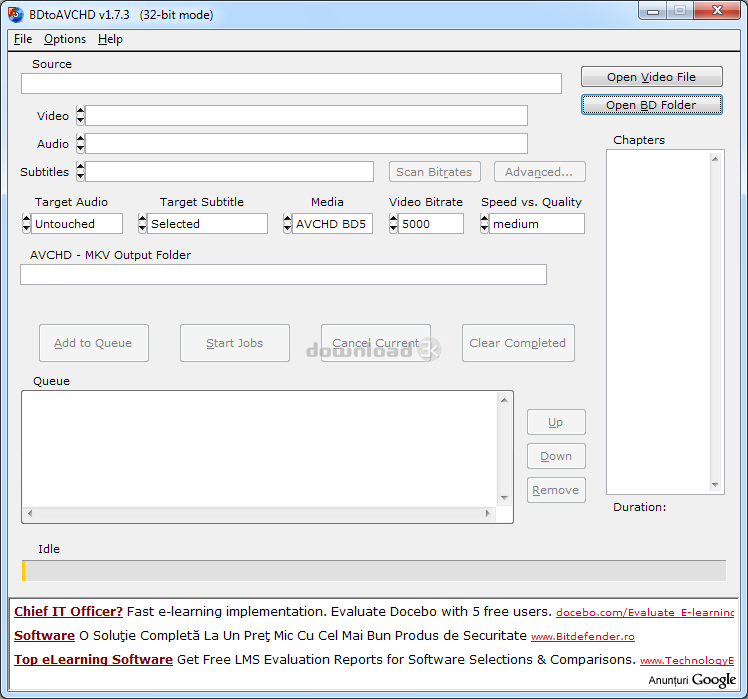
Task: Click the Queue horizontal scrollbar
Action: pos(260,514)
